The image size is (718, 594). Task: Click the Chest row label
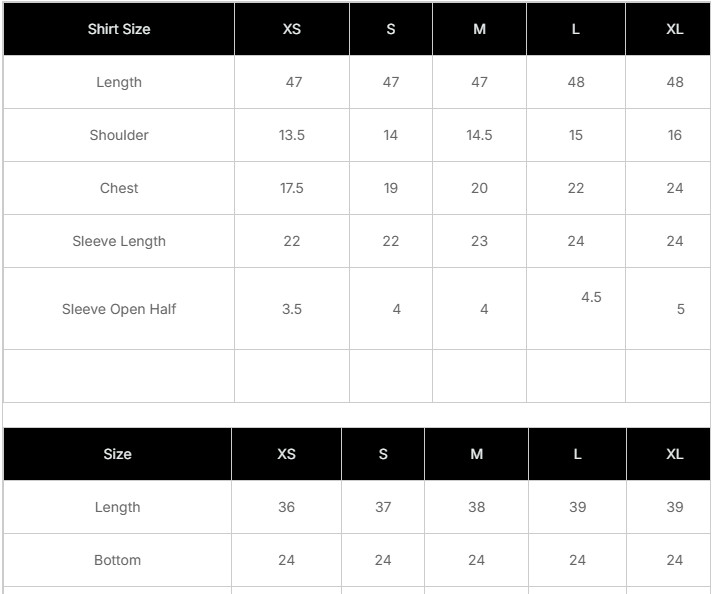click(119, 188)
